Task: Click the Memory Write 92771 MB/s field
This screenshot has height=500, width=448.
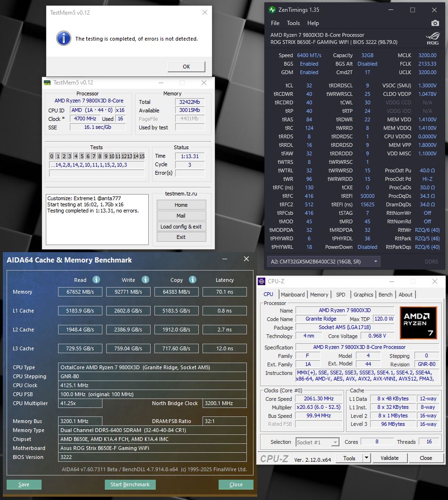Action: click(128, 292)
